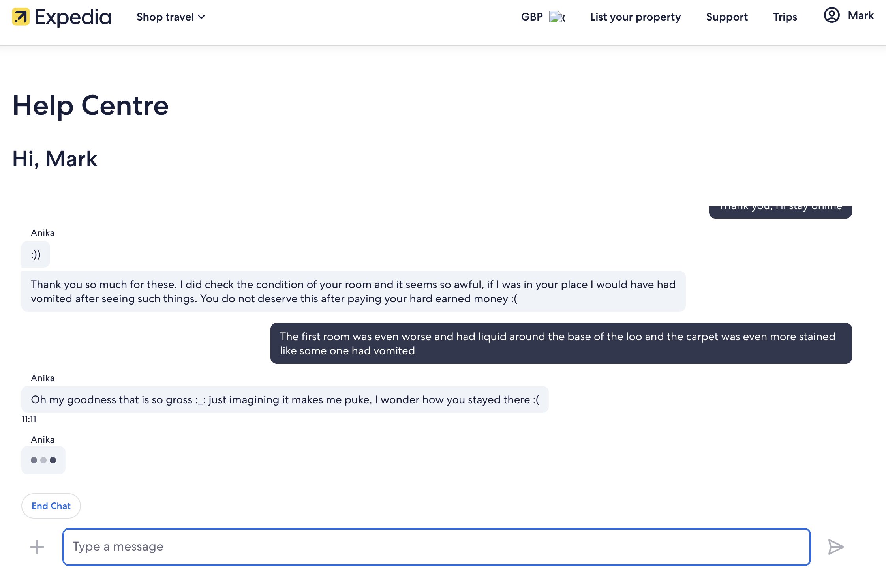Screen dimensions: 886x588
Task: Open the Support menu item
Action: 727,17
